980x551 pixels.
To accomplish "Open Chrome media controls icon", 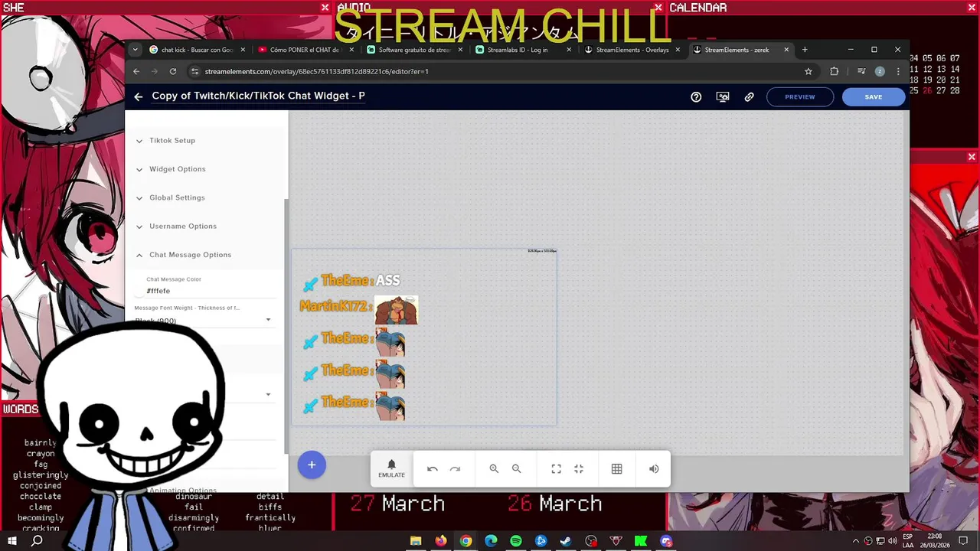I will tap(861, 71).
